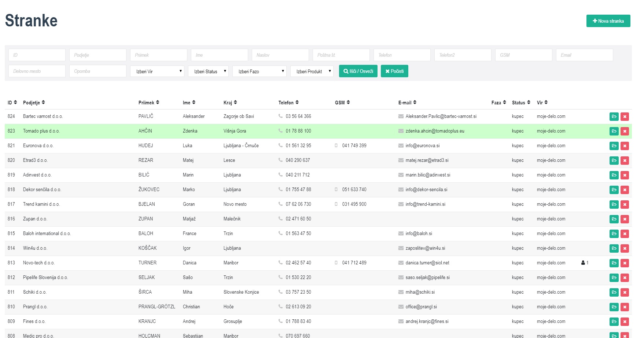Open the Bartec varnost d.o.o. record via its green folder icon
This screenshot has width=644, height=338.
click(x=614, y=116)
